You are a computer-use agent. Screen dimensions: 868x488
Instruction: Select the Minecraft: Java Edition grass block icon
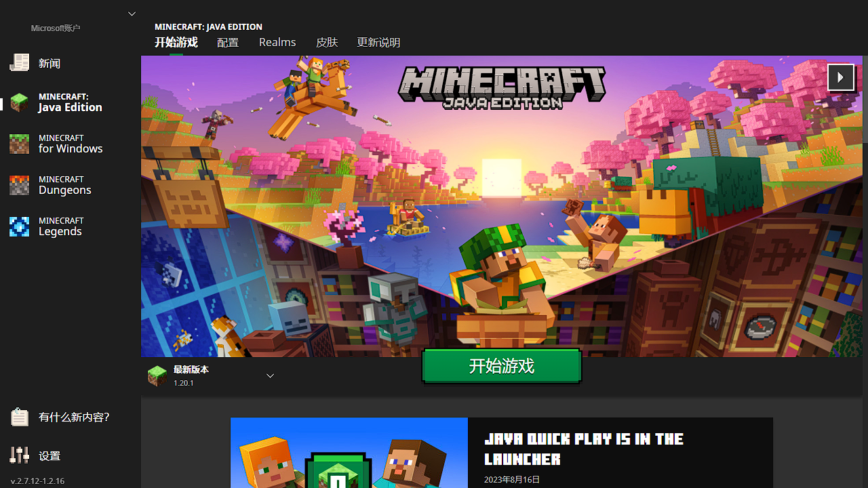[20, 102]
